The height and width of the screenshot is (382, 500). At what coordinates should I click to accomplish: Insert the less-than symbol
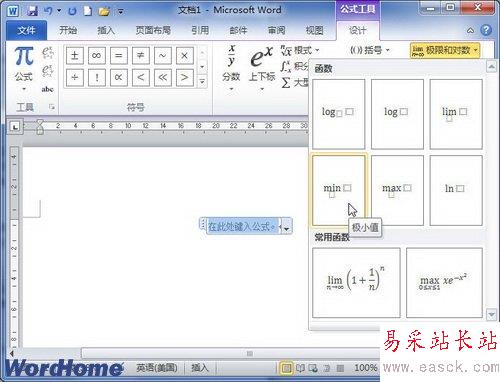(141, 77)
